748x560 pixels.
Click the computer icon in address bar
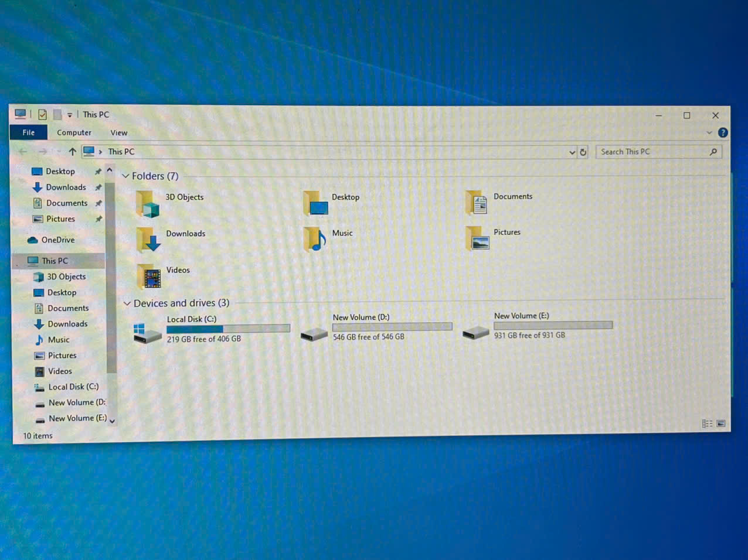coord(89,151)
